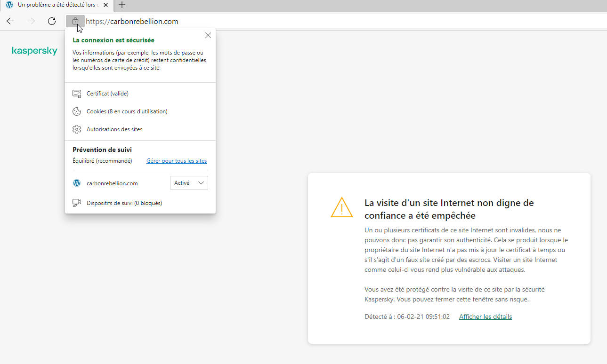Close the site info popup
This screenshot has height=364, width=607.
(x=208, y=35)
